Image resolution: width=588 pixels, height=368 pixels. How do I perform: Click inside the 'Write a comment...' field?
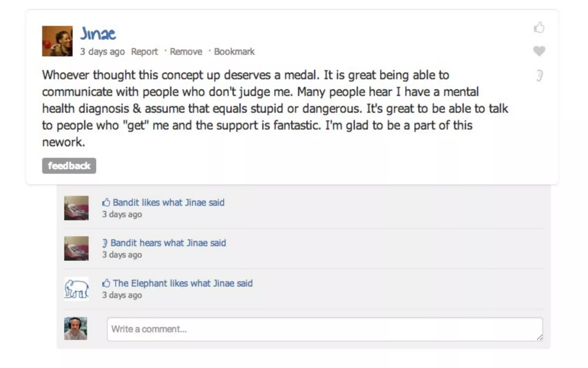pyautogui.click(x=324, y=329)
